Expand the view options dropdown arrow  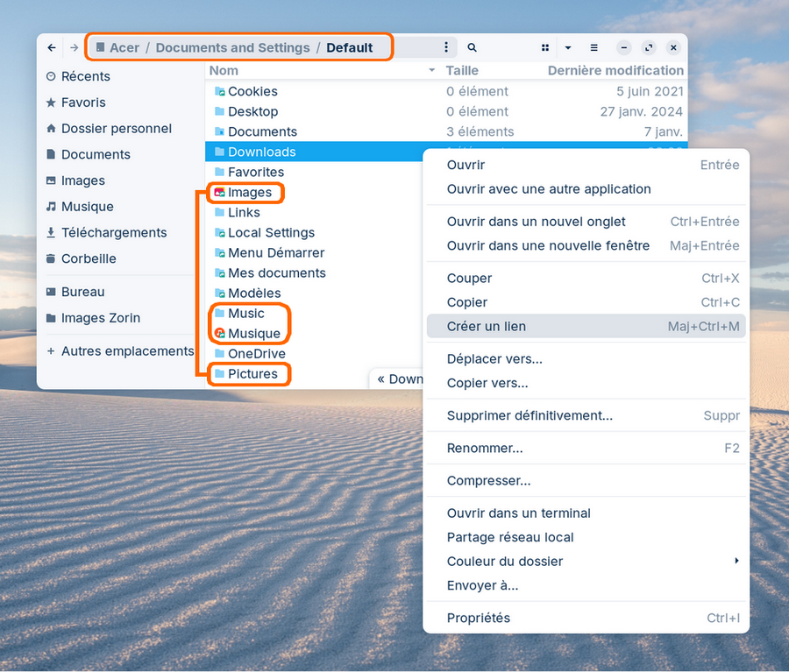(x=568, y=47)
